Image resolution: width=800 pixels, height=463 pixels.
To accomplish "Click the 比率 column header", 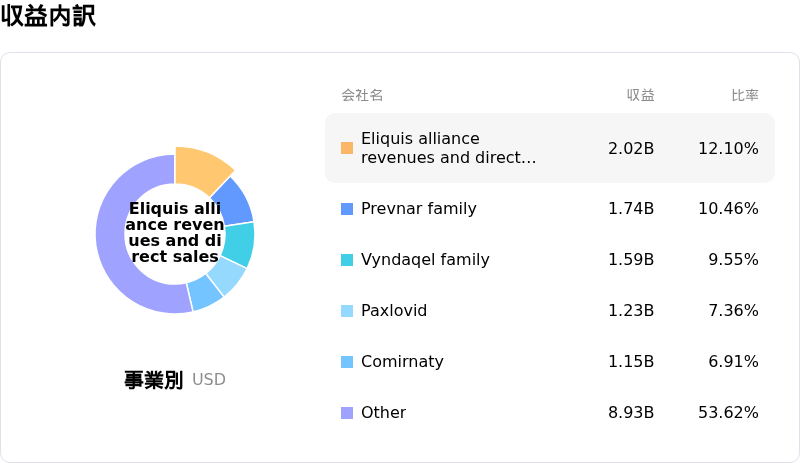I will [745, 95].
